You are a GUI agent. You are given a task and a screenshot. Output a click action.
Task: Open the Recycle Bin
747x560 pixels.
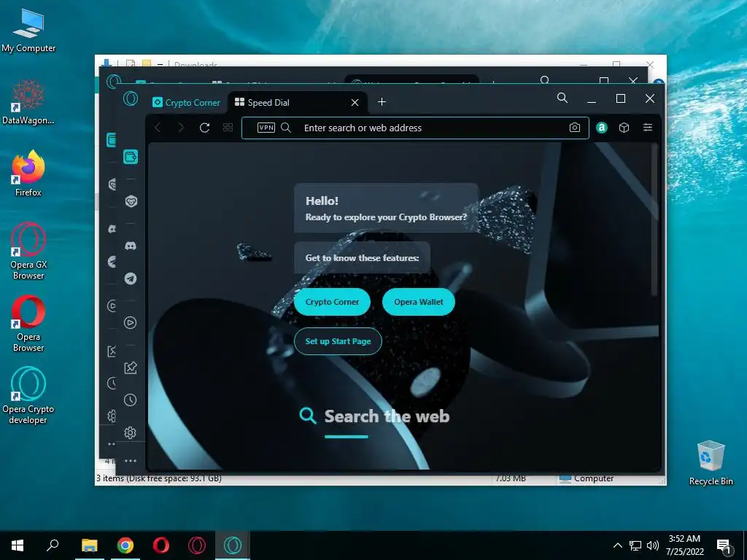(711, 463)
